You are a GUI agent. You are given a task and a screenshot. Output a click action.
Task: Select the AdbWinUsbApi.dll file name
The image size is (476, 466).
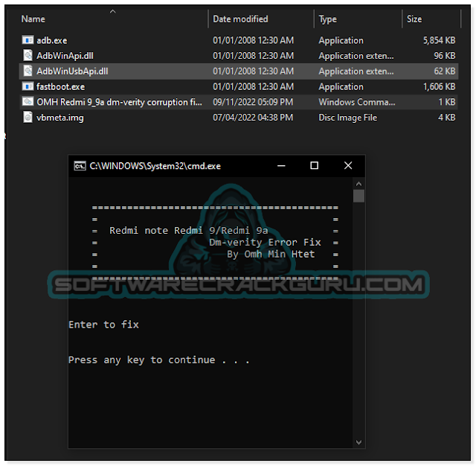(x=72, y=71)
